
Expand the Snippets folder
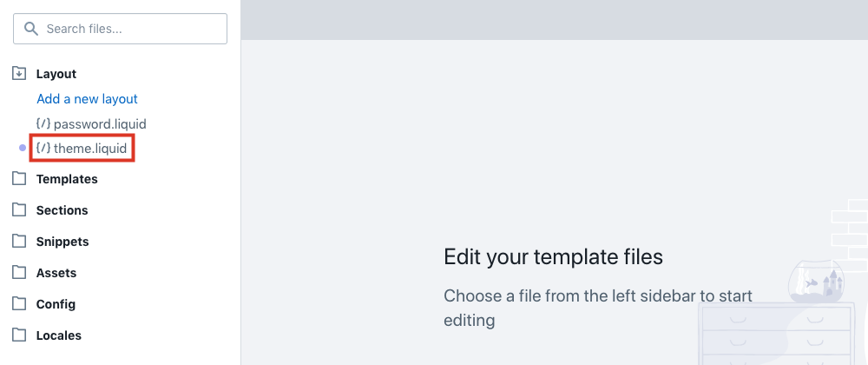point(62,242)
